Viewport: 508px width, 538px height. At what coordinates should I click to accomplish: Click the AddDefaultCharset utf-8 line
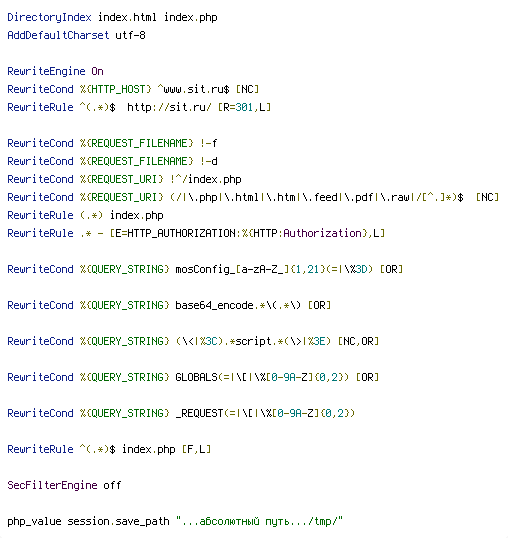(x=76, y=35)
